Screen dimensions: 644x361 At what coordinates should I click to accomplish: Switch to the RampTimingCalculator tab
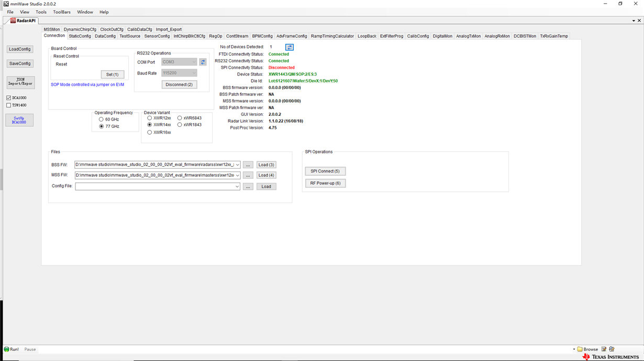[332, 36]
